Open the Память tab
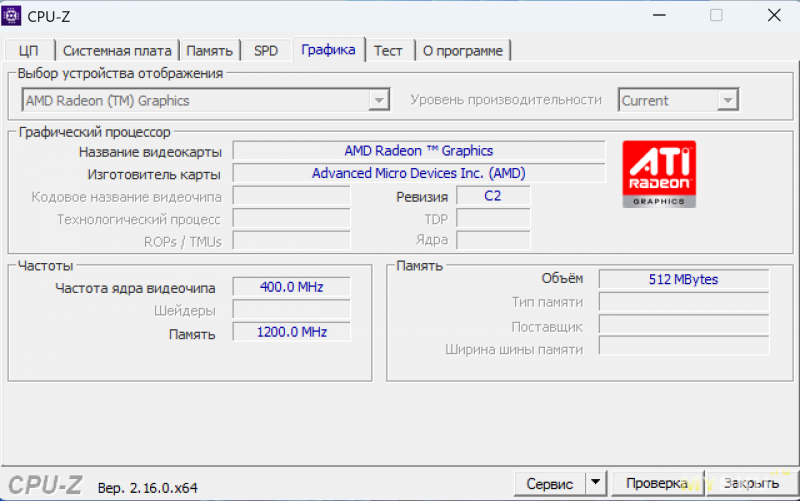The image size is (800, 501). [210, 50]
